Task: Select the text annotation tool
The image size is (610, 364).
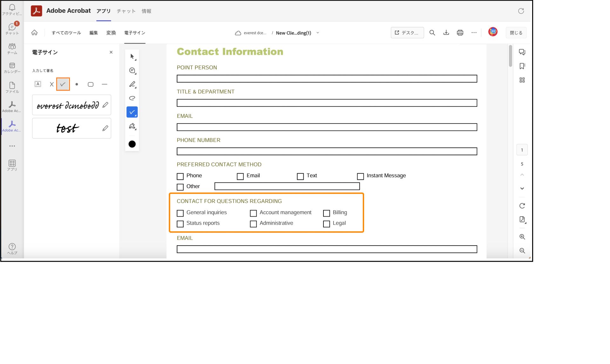Action: [x=38, y=84]
